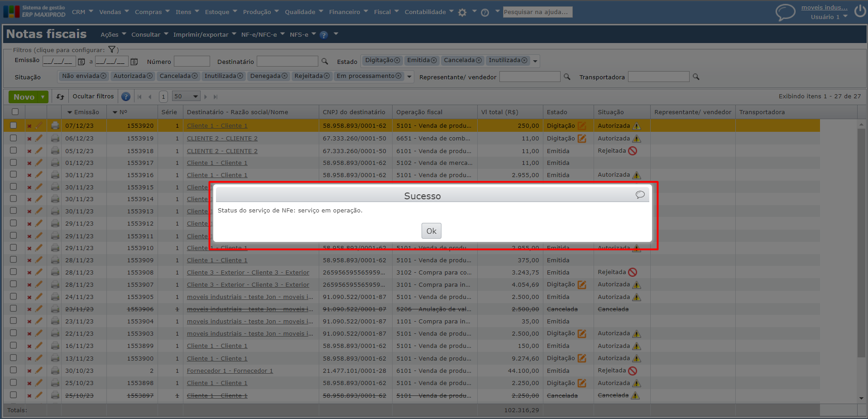Screen dimensions: 868x419
Task: Click the filter funnel configuration icon
Action: click(x=112, y=49)
